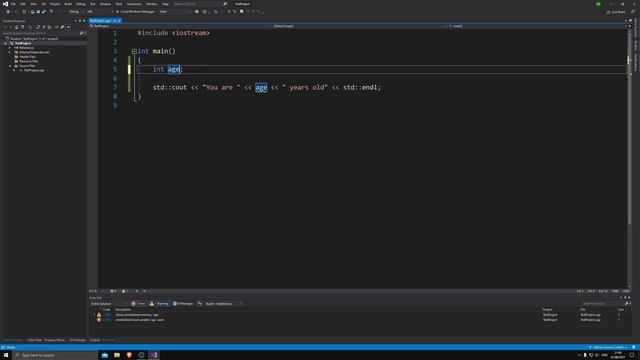Viewport: 640px width, 360px height.
Task: Switch to the Output tab
Action: pos(95,340)
